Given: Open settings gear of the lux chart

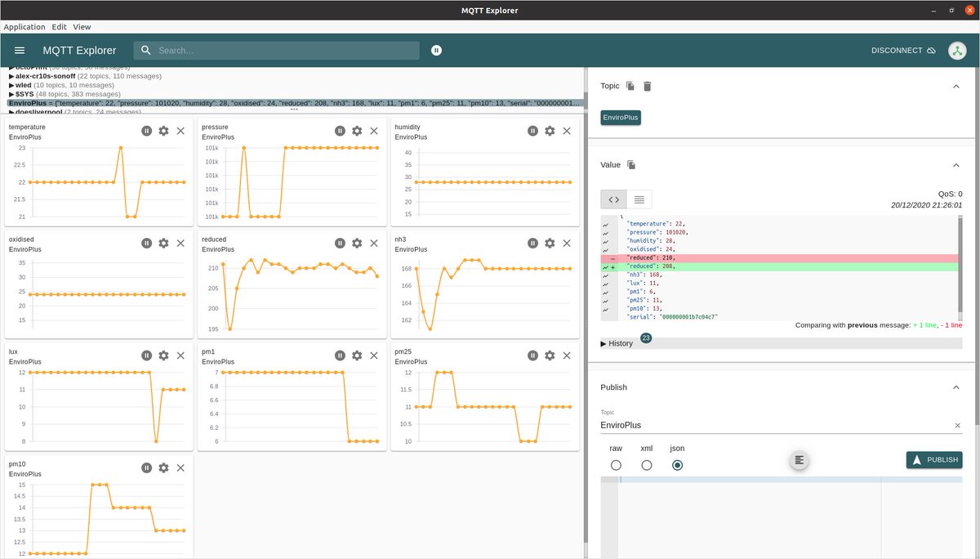Looking at the screenshot, I should (x=163, y=356).
